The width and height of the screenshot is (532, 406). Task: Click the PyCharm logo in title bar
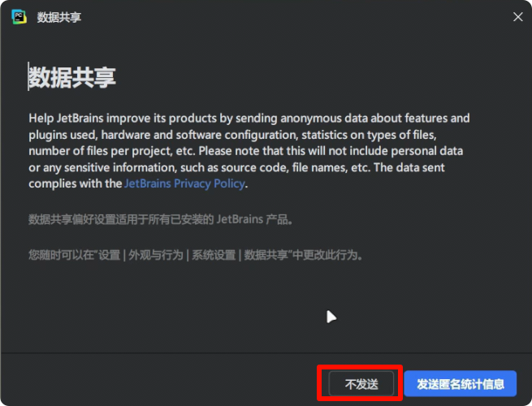pyautogui.click(x=19, y=17)
